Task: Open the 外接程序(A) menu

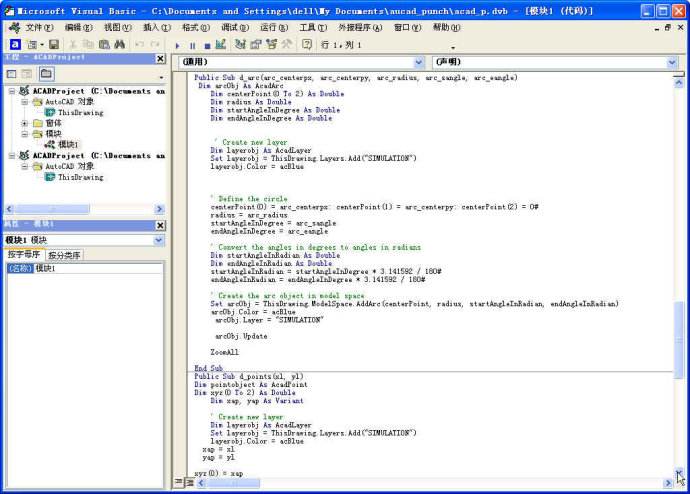Action: coord(360,28)
